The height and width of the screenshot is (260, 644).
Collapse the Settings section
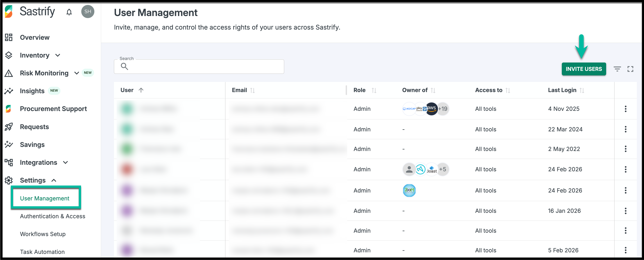click(54, 180)
